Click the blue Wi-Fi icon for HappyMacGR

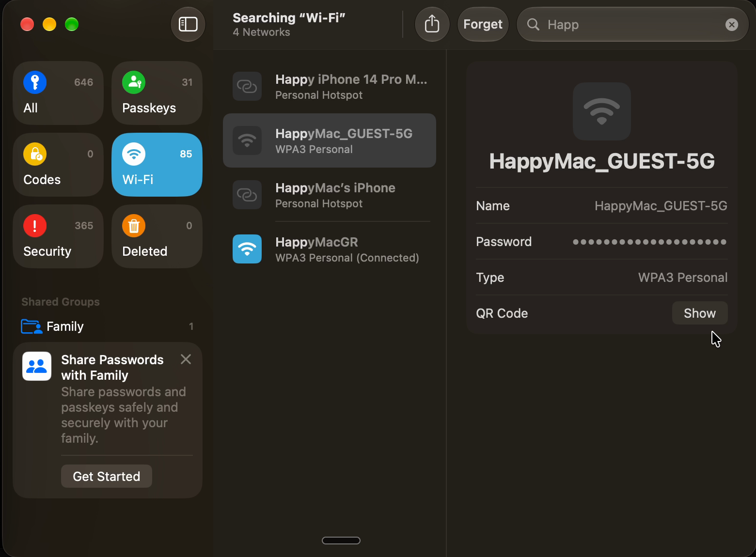click(247, 249)
